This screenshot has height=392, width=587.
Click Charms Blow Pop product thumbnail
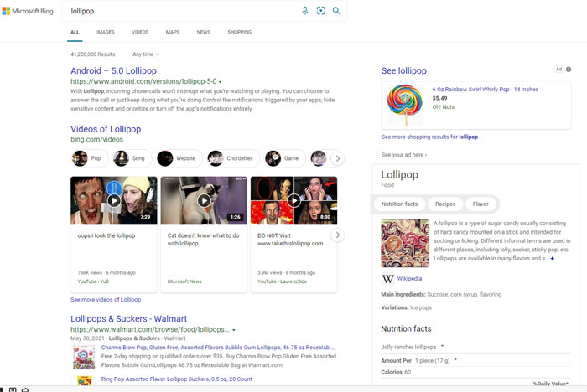[84, 357]
